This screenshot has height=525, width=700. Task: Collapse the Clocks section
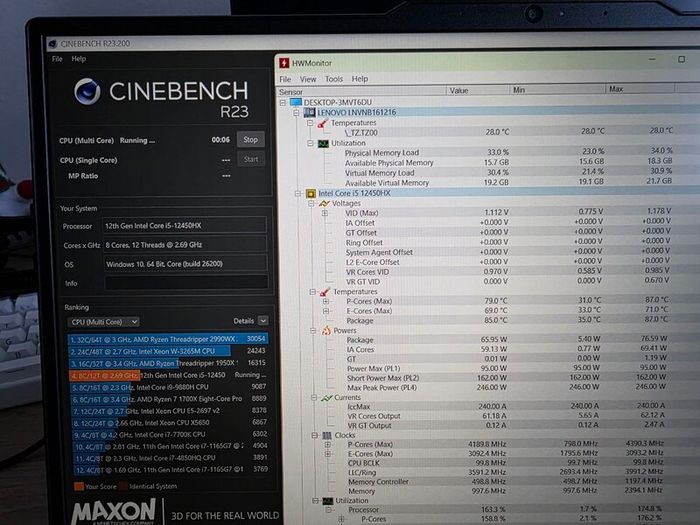[315, 435]
